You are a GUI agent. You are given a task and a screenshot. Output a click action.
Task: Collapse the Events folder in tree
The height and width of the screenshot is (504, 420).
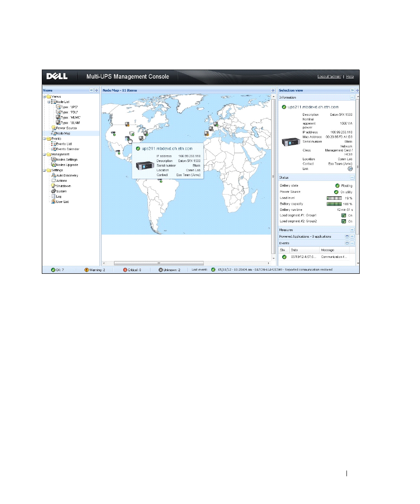click(45, 139)
